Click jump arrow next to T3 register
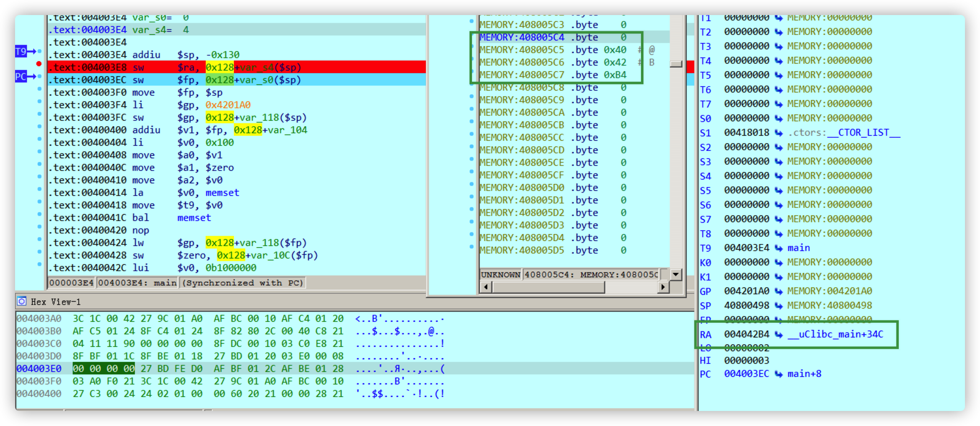Image resolution: width=980 pixels, height=426 pixels. pos(778,46)
